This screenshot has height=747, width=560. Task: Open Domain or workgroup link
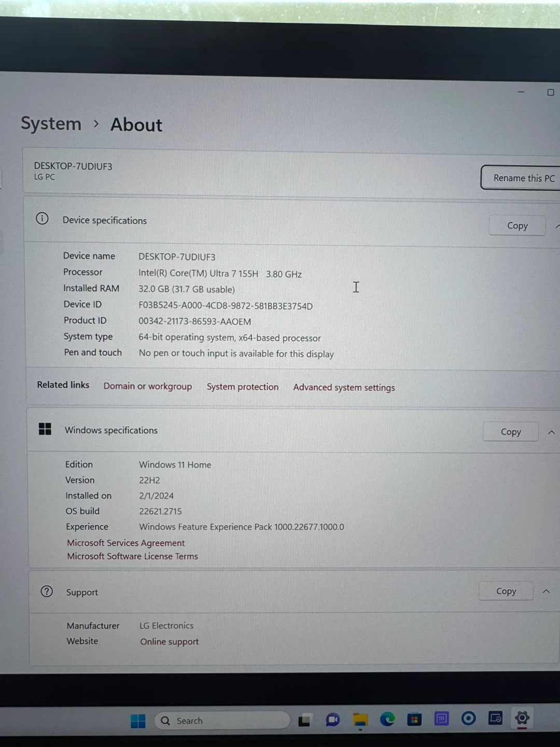pos(148,386)
